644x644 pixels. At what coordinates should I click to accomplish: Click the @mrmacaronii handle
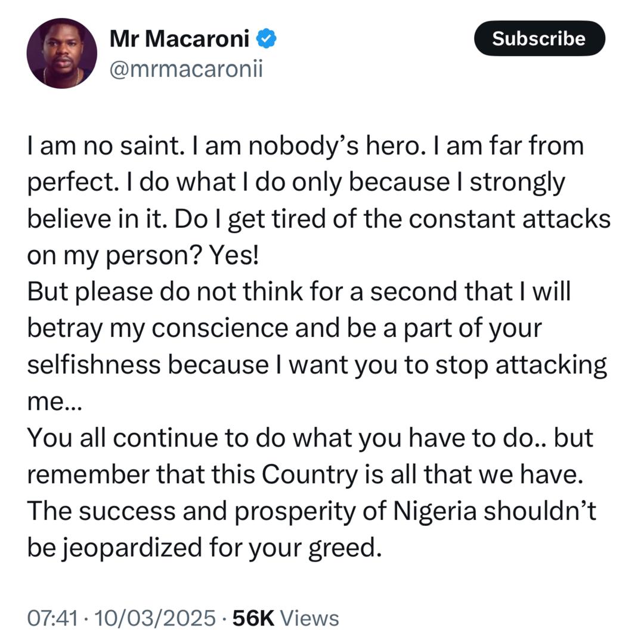186,70
